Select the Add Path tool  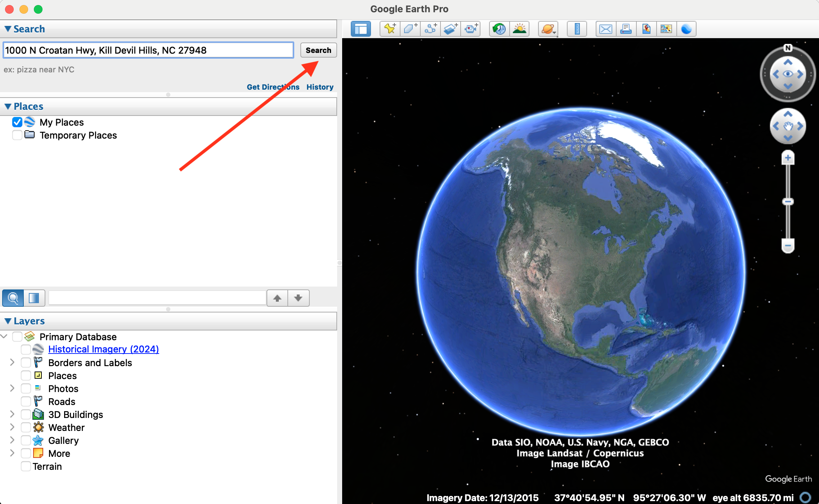(x=430, y=29)
